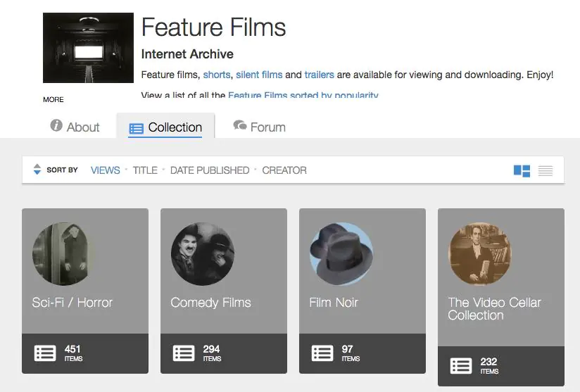The height and width of the screenshot is (392, 580).
Task: Click the Comedy Films items list icon
Action: tap(184, 353)
